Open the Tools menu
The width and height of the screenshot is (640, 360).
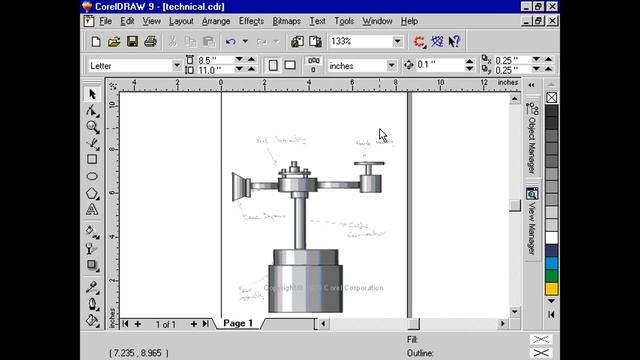coord(344,21)
